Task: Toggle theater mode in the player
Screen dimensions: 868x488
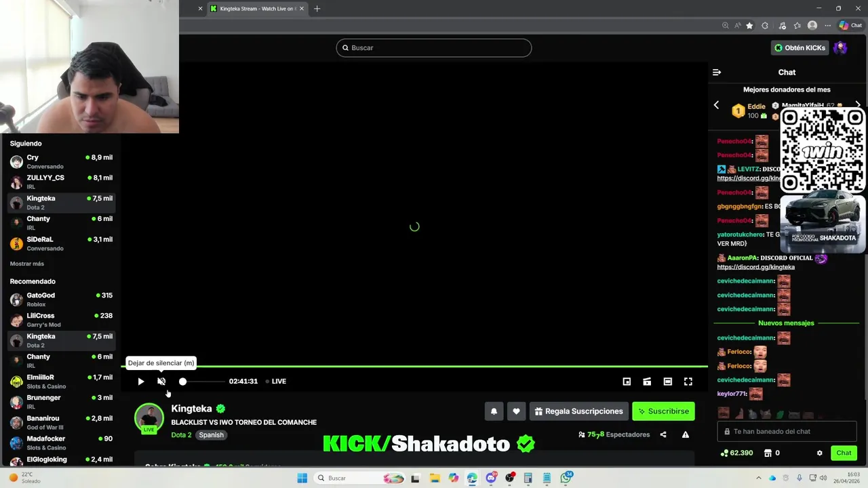Action: coord(667,382)
